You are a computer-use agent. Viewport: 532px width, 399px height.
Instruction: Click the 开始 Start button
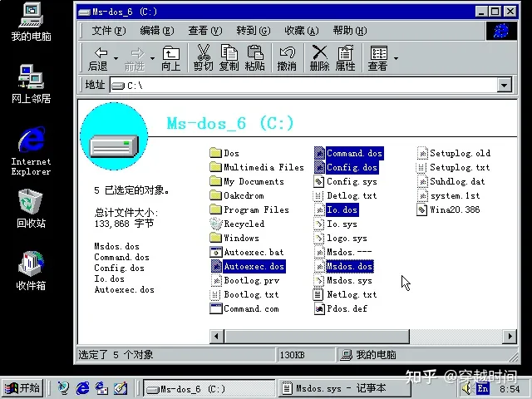[x=22, y=388]
